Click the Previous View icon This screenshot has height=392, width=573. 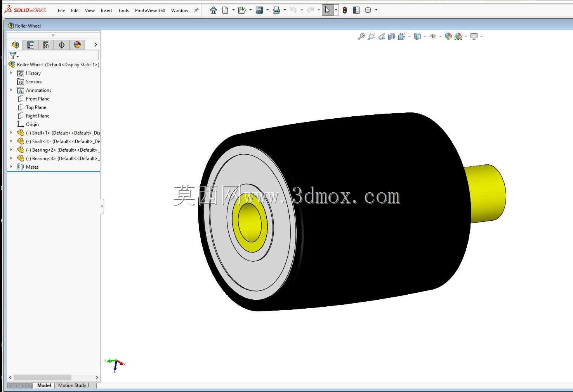pyautogui.click(x=382, y=36)
